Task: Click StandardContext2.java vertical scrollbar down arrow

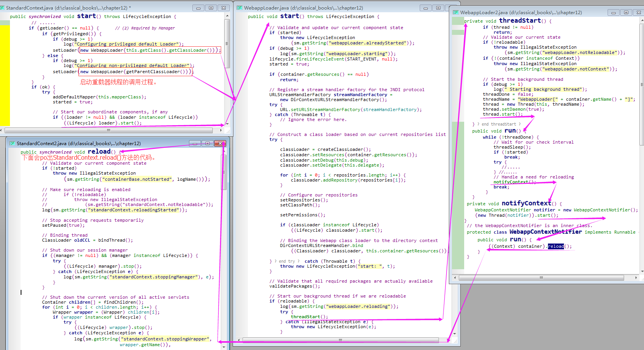Action: pos(224,347)
